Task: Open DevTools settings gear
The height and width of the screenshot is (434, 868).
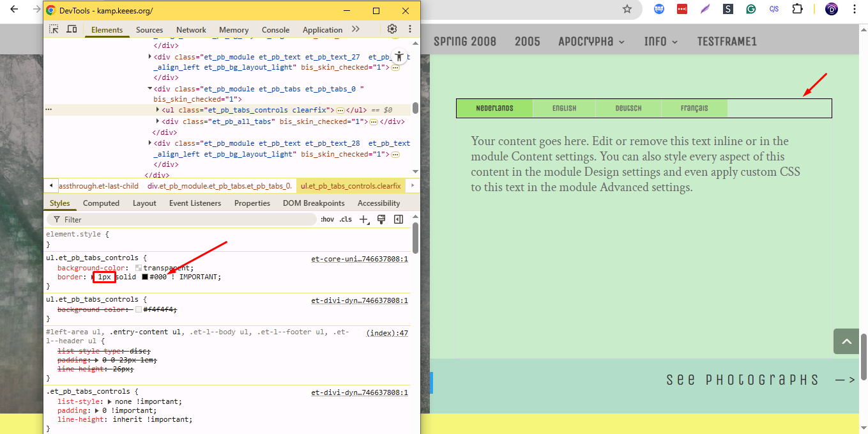Action: 392,29
